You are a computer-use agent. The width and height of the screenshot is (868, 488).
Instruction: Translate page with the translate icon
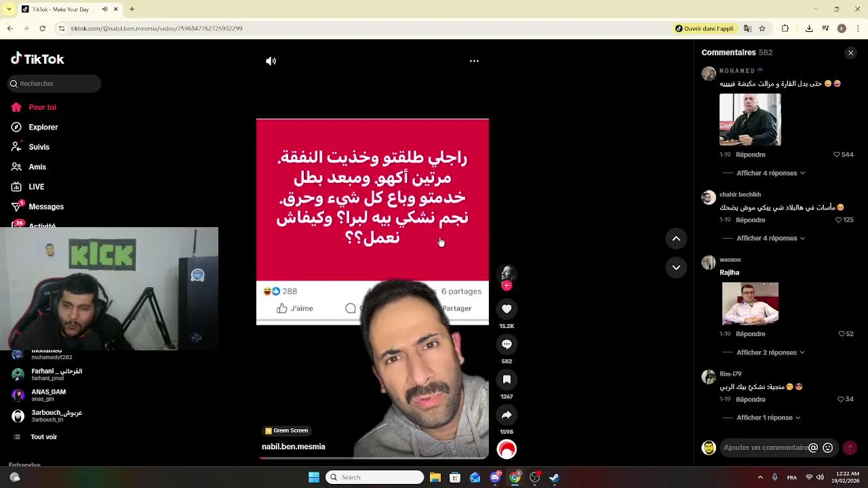coord(747,28)
